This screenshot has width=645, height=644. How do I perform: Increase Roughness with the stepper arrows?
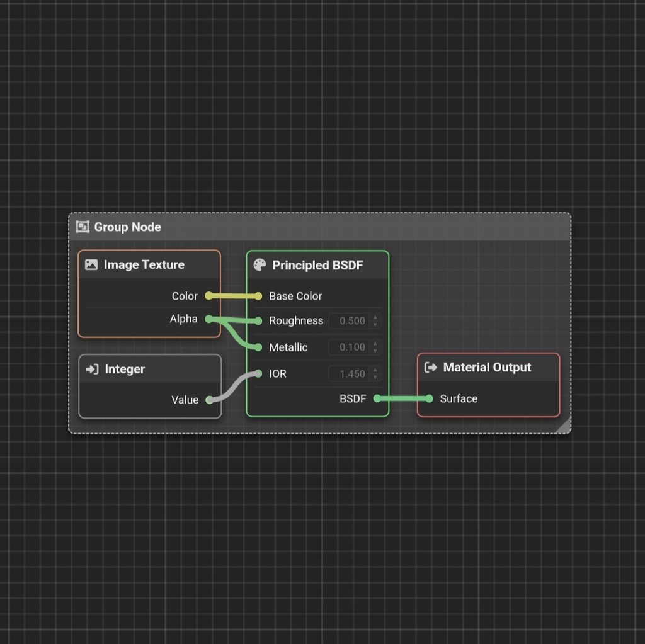375,318
